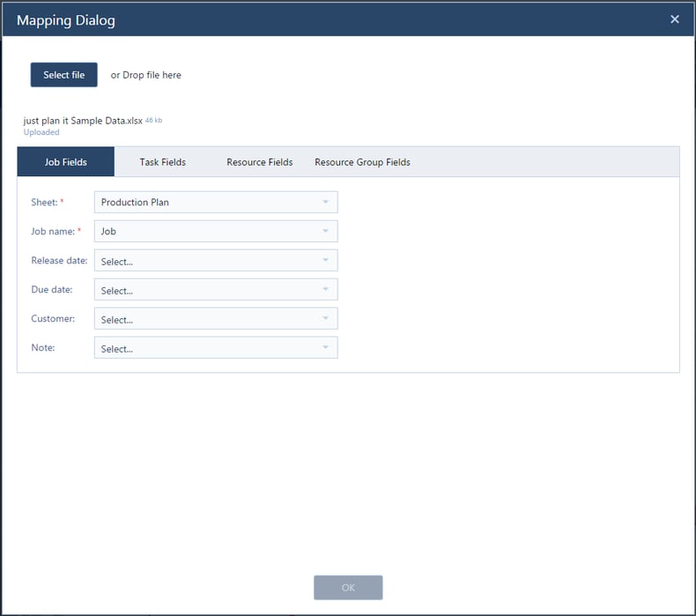Click the uploaded file name just plan it Sample Data.xlsx
This screenshot has width=696, height=616.
83,121
